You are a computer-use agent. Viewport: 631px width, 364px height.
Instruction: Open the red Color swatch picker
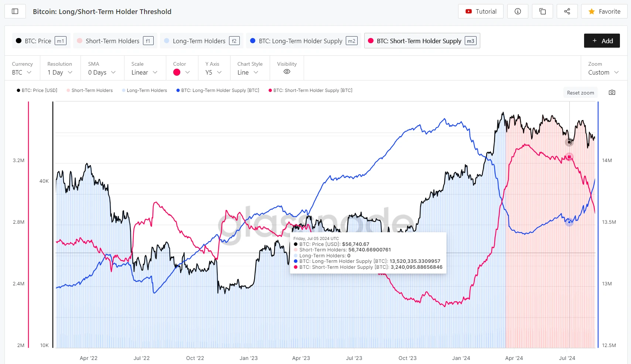tap(181, 72)
